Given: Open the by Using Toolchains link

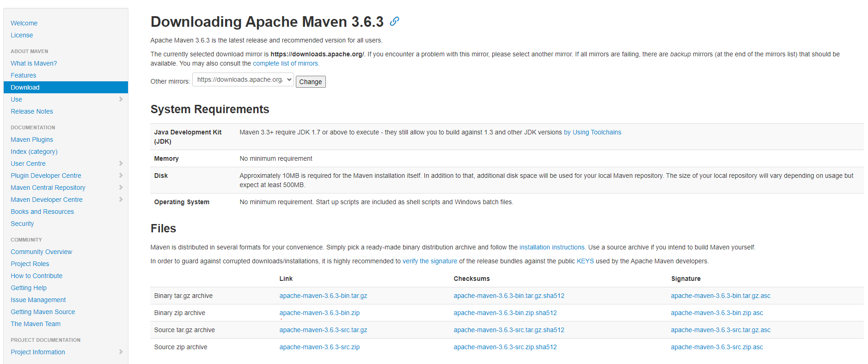Looking at the screenshot, I should (x=593, y=132).
